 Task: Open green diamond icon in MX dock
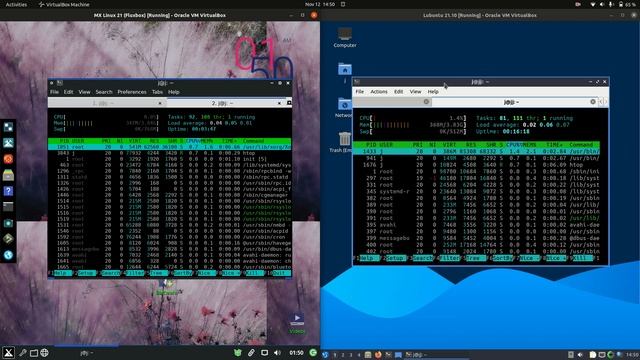8,239
